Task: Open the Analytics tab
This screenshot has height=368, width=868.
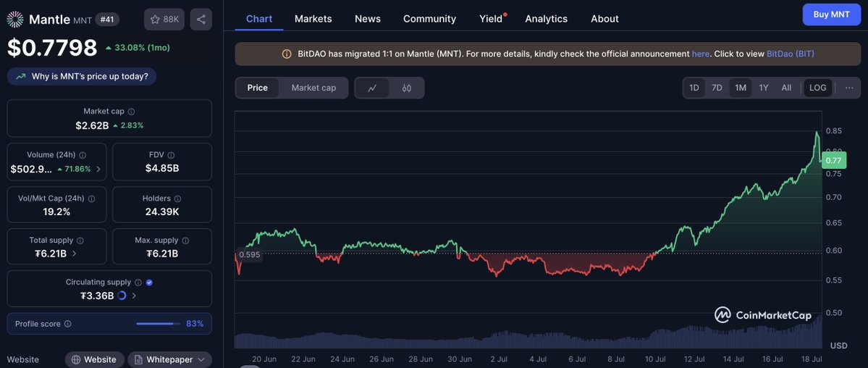Action: click(547, 19)
